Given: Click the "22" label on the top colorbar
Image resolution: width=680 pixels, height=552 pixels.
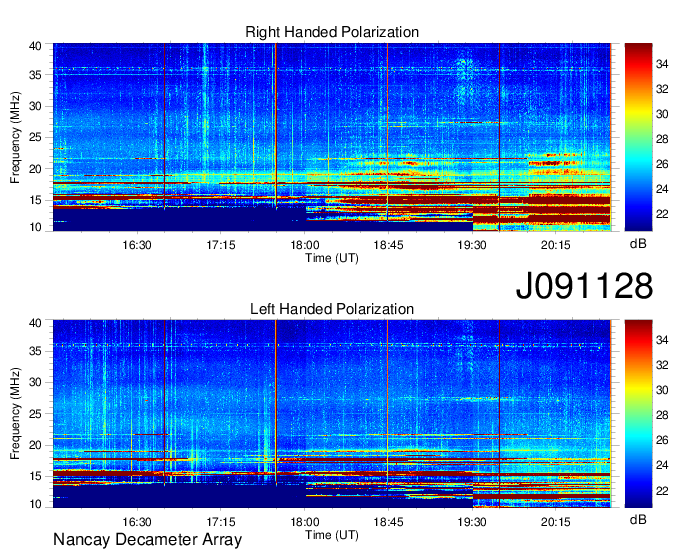Looking at the screenshot, I should pos(662,214).
